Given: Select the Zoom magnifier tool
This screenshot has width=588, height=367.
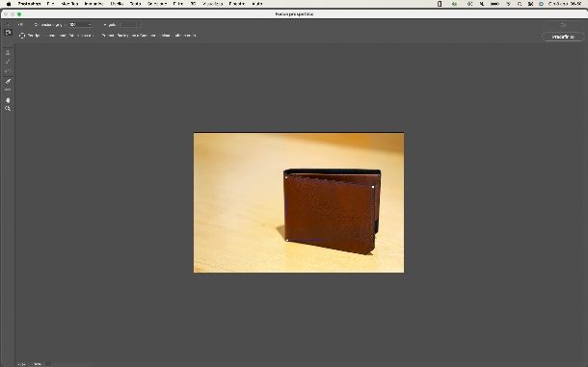Looking at the screenshot, I should (8, 109).
